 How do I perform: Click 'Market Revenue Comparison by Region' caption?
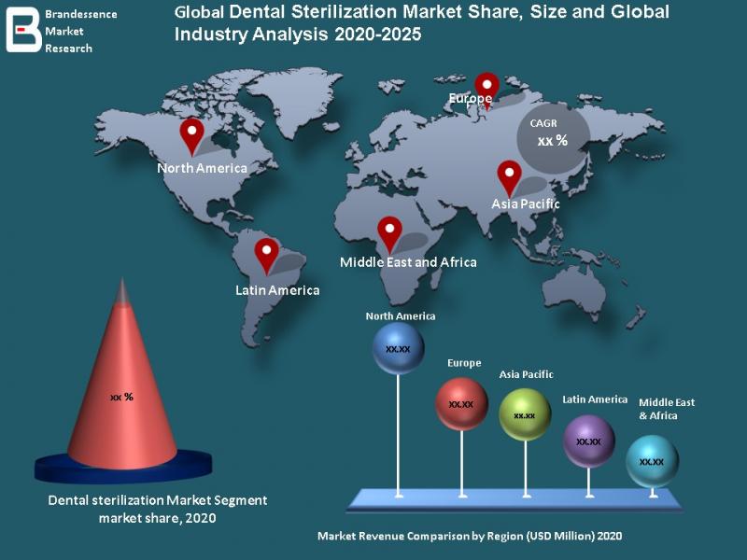point(470,536)
